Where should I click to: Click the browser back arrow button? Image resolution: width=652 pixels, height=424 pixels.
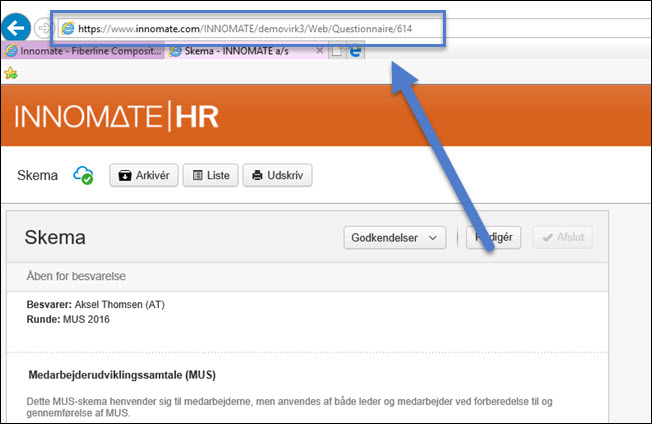(16, 28)
